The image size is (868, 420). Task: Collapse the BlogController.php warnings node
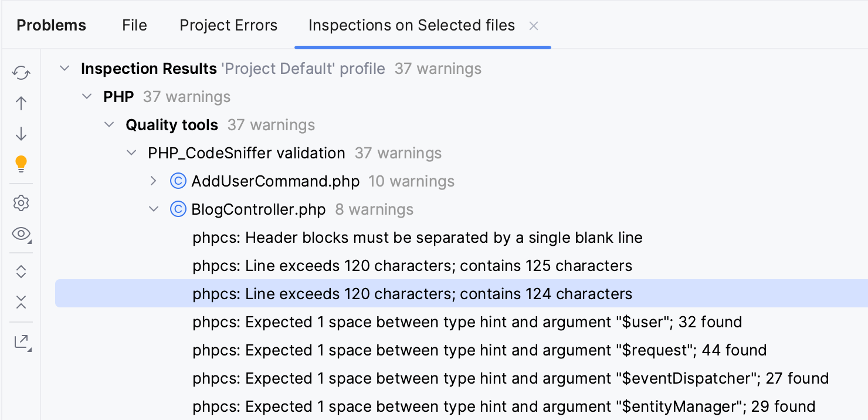(x=154, y=209)
